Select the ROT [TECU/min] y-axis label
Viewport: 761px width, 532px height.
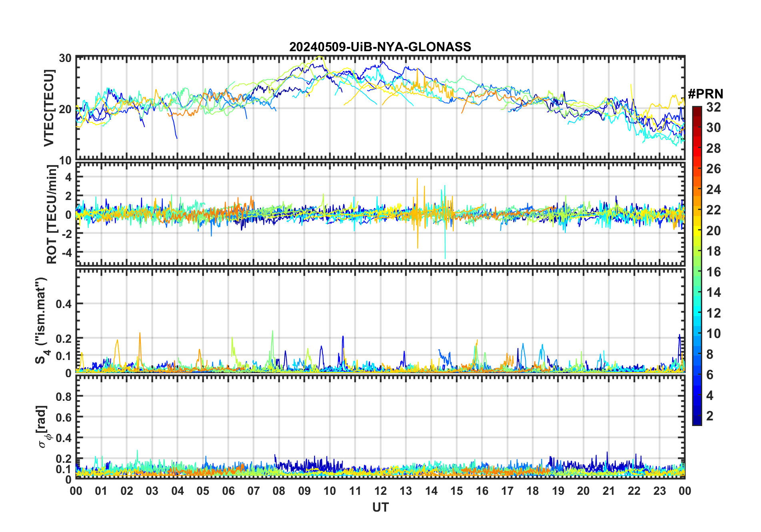(x=52, y=214)
